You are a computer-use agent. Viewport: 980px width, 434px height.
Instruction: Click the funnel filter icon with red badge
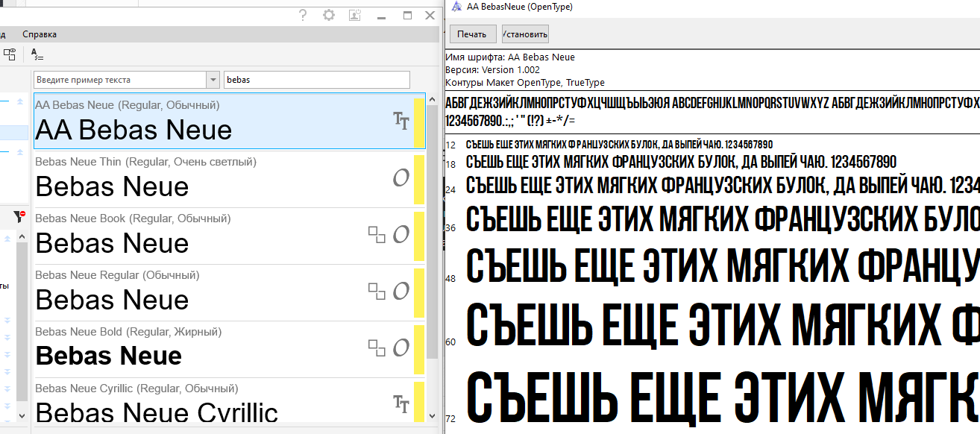(19, 217)
